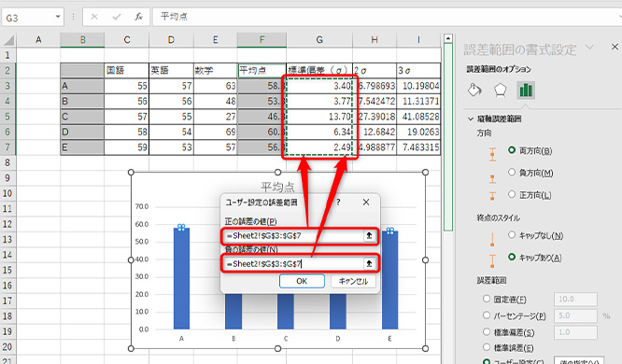Collapse negative error value range selector
The height and width of the screenshot is (364, 622).
point(369,264)
